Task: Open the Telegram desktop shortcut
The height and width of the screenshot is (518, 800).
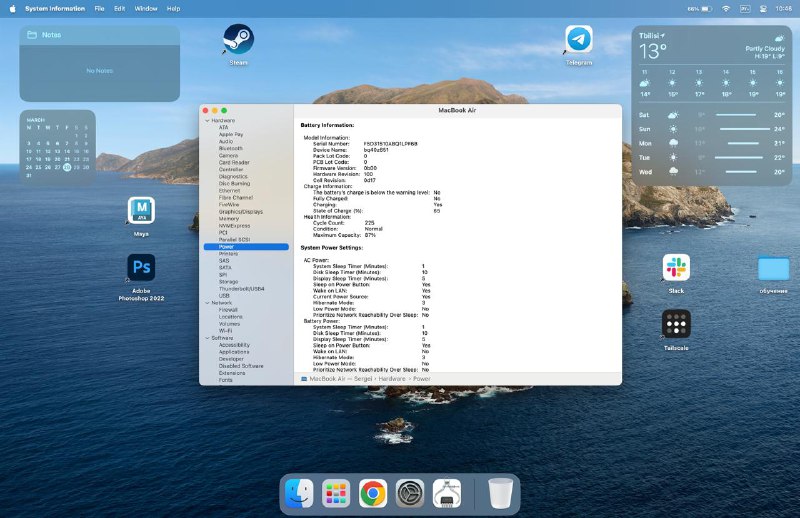Action: click(x=579, y=39)
